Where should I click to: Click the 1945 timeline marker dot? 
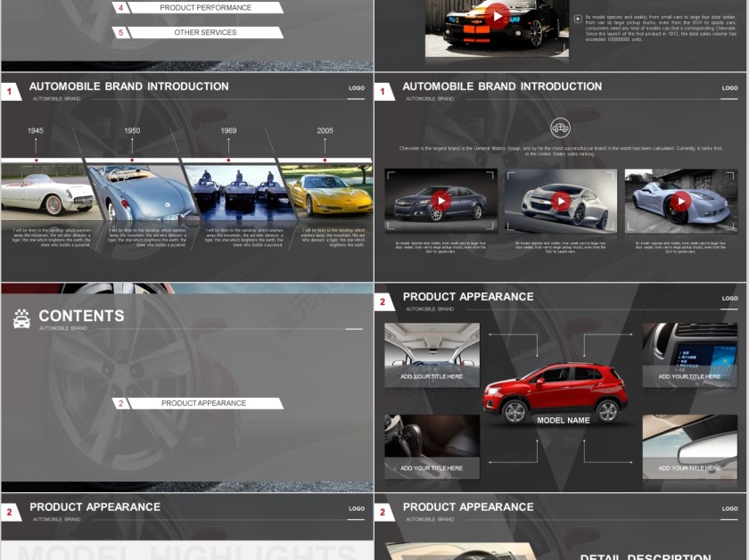(x=36, y=161)
